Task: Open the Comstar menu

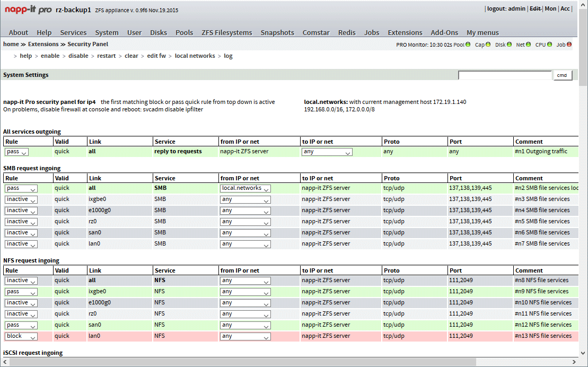Action: tap(316, 33)
